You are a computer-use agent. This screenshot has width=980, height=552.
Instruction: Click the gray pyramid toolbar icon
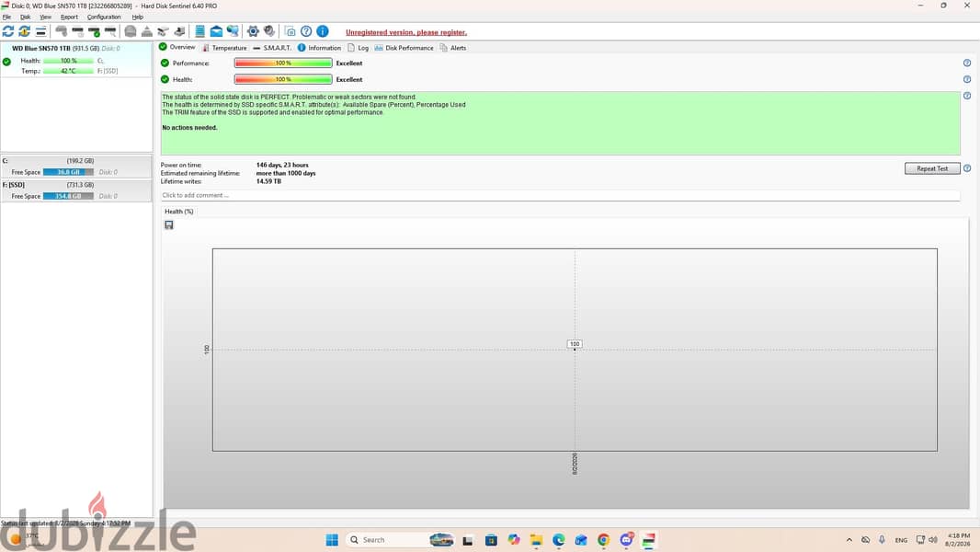pyautogui.click(x=147, y=31)
